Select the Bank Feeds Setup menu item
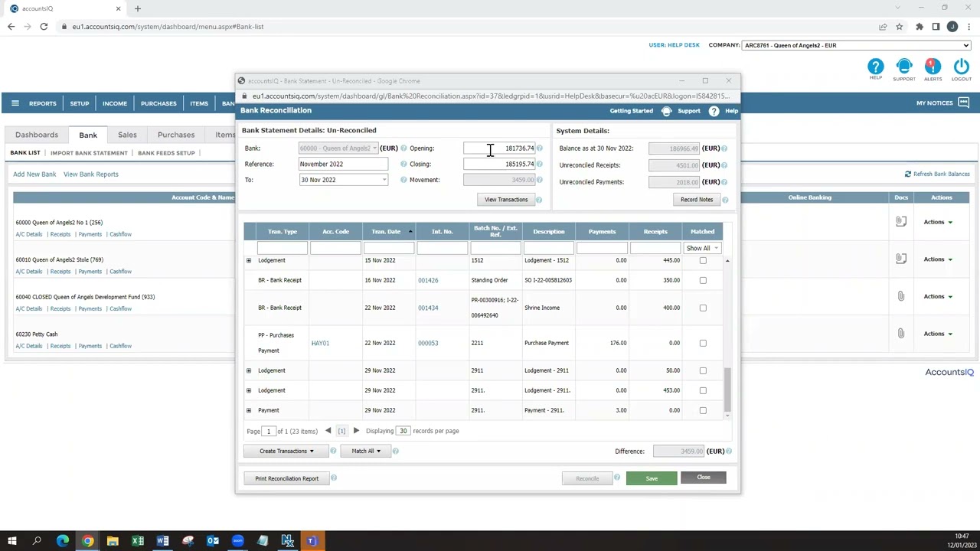The height and width of the screenshot is (551, 980). tap(166, 153)
